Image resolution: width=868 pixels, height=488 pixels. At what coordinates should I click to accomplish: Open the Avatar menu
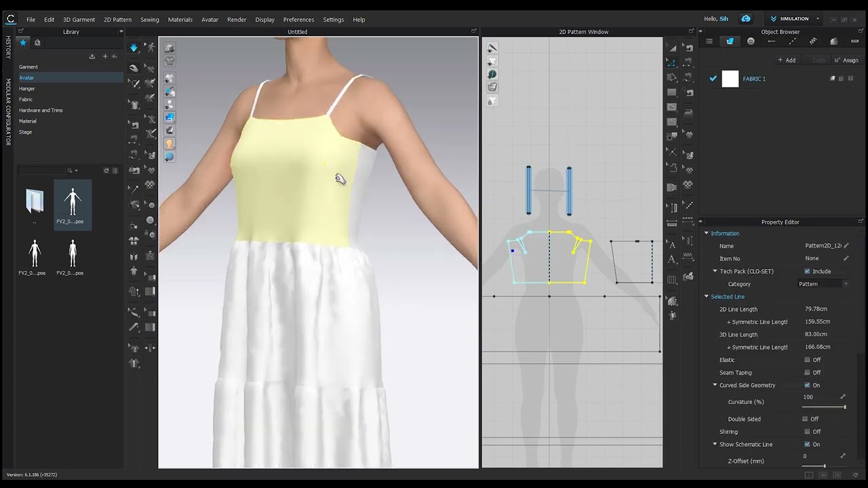[x=210, y=20]
